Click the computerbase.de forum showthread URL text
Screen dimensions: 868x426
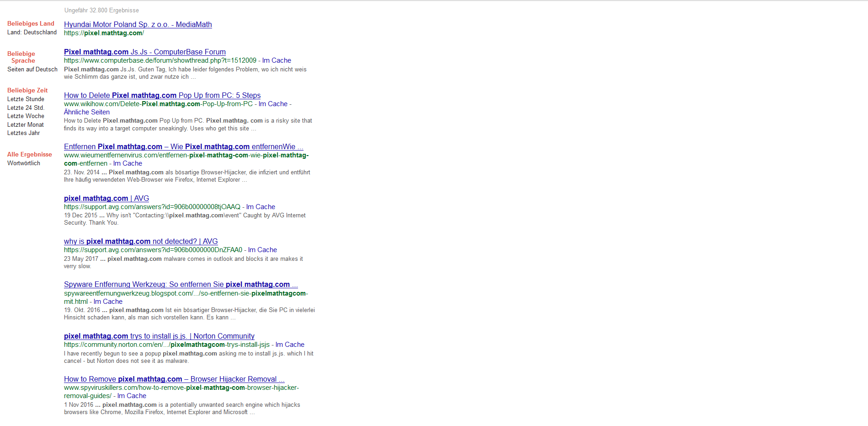pos(160,60)
